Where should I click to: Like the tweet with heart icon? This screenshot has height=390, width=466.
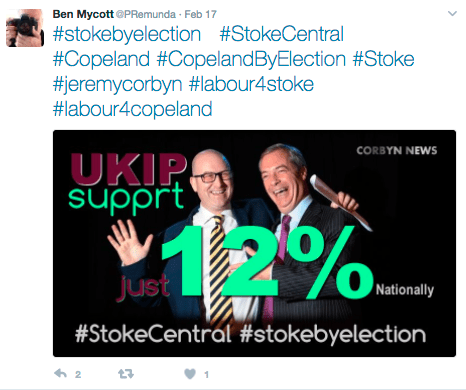pyautogui.click(x=190, y=374)
